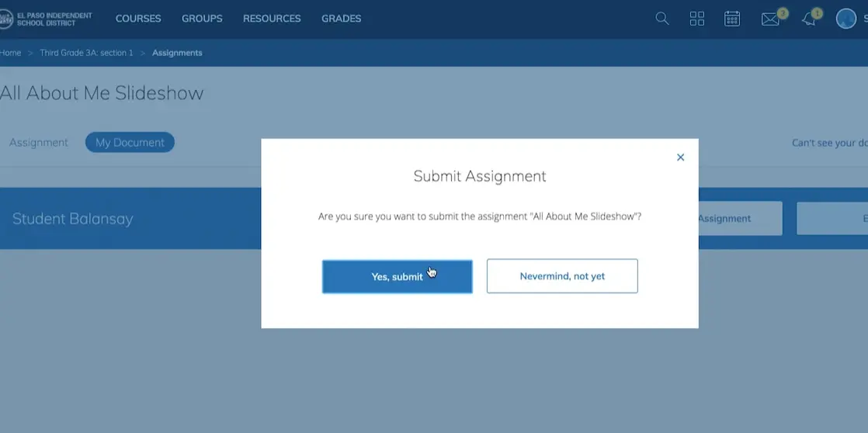Viewport: 868px width, 433px height.
Task: Open the user profile avatar
Action: point(845,19)
